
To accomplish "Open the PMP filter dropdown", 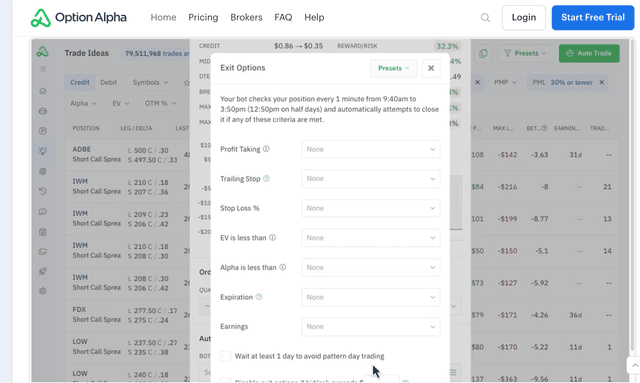I will tap(505, 82).
